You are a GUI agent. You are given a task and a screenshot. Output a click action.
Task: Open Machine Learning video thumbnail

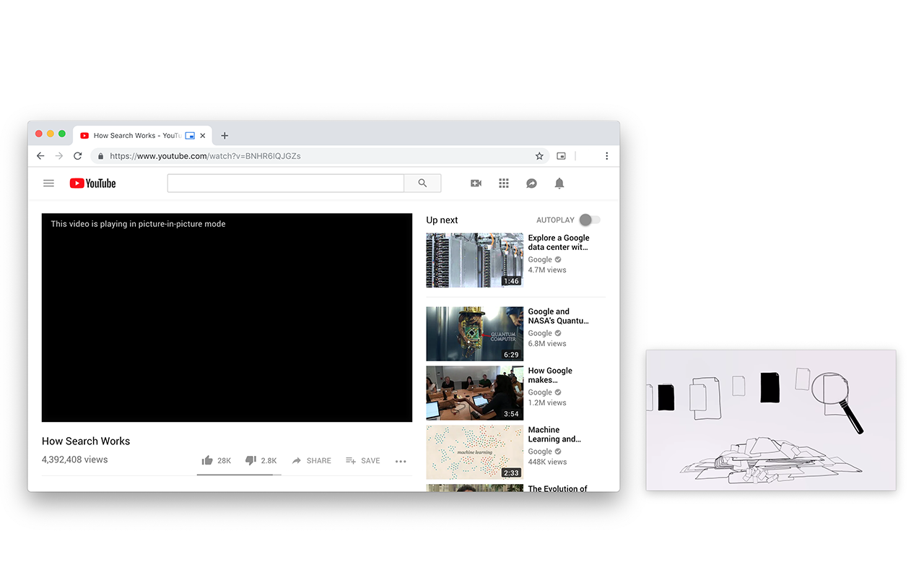(x=475, y=452)
